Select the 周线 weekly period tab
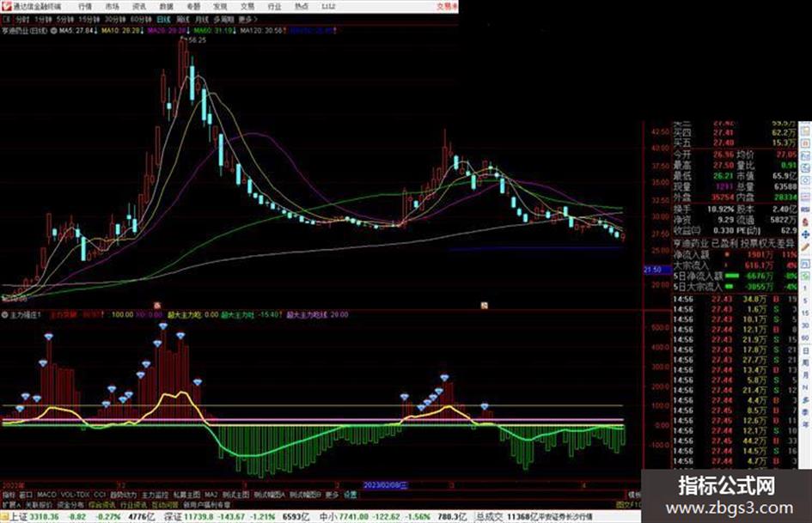The height and width of the screenshot is (523, 812). 183,20
